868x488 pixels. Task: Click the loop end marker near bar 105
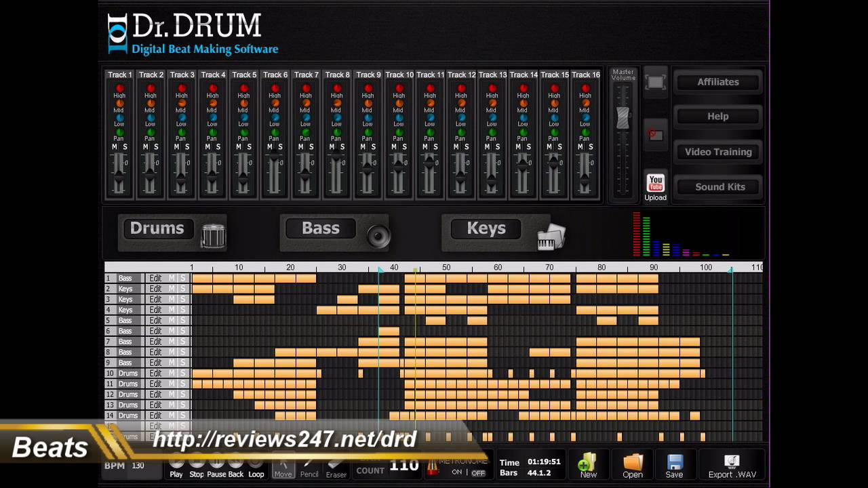tap(731, 270)
